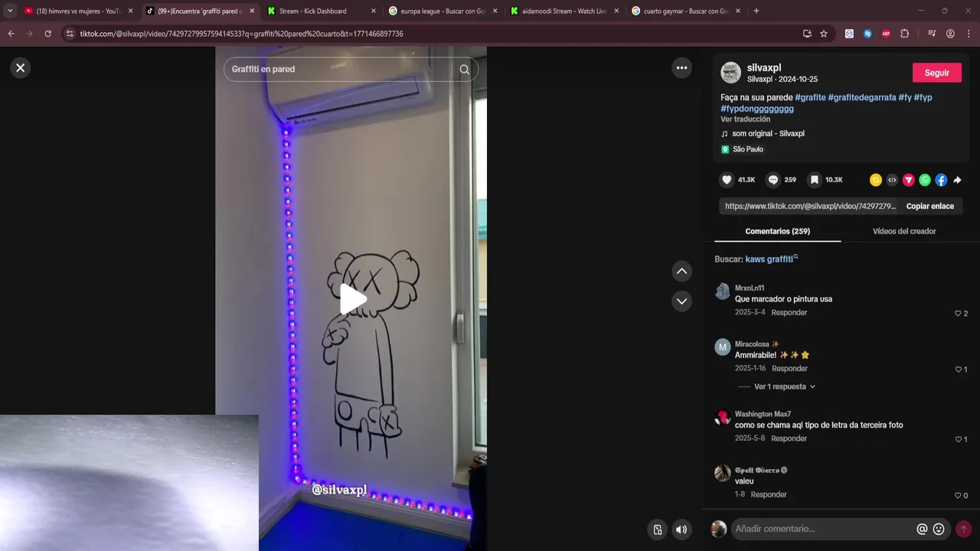Post comment with red arrow button
The image size is (980, 551).
click(963, 529)
